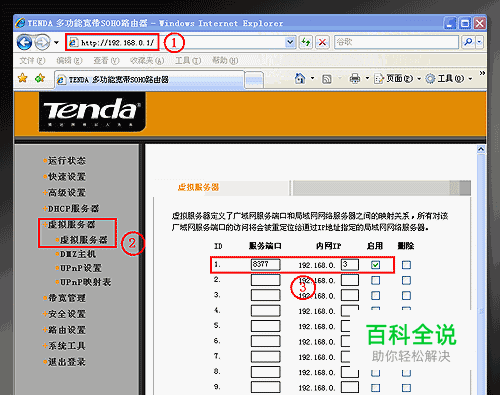
Task: Click the Home page icon
Action: pyautogui.click(x=300, y=79)
